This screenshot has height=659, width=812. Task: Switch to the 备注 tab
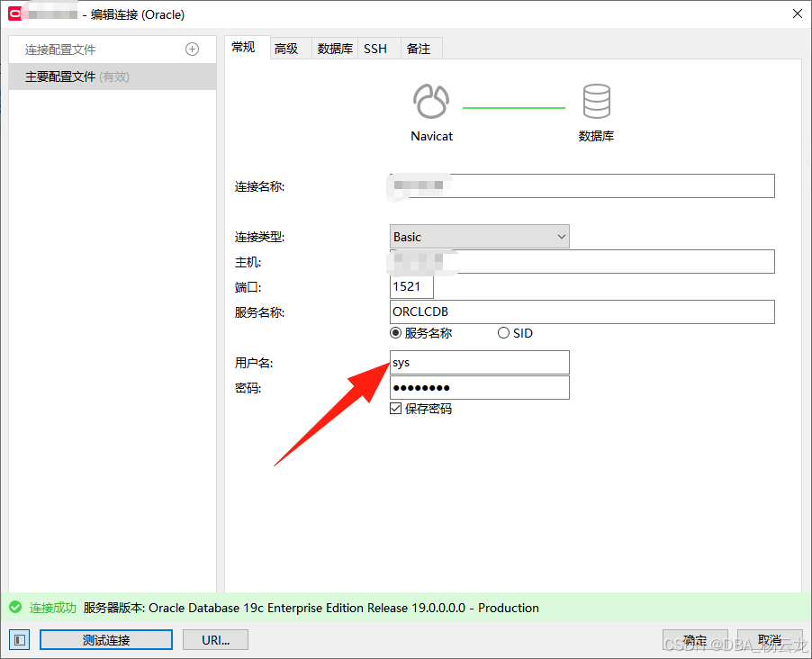[x=421, y=49]
